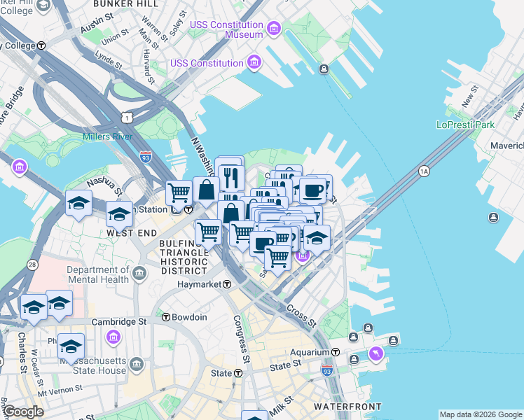Click the Bunker Hill College graduation icon at top

tap(43, 6)
